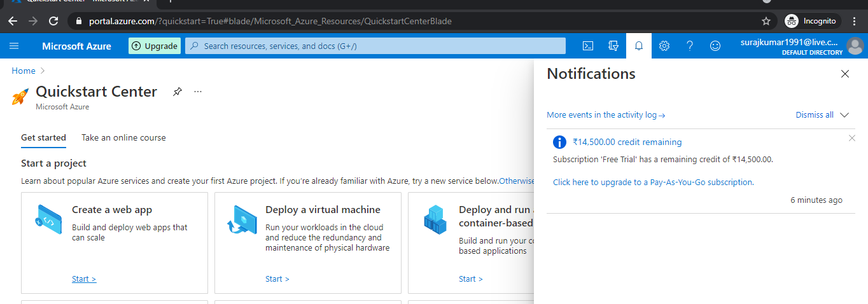Viewport: 868px width, 304px height.
Task: Open Cloud Shell from the top bar
Action: click(589, 46)
